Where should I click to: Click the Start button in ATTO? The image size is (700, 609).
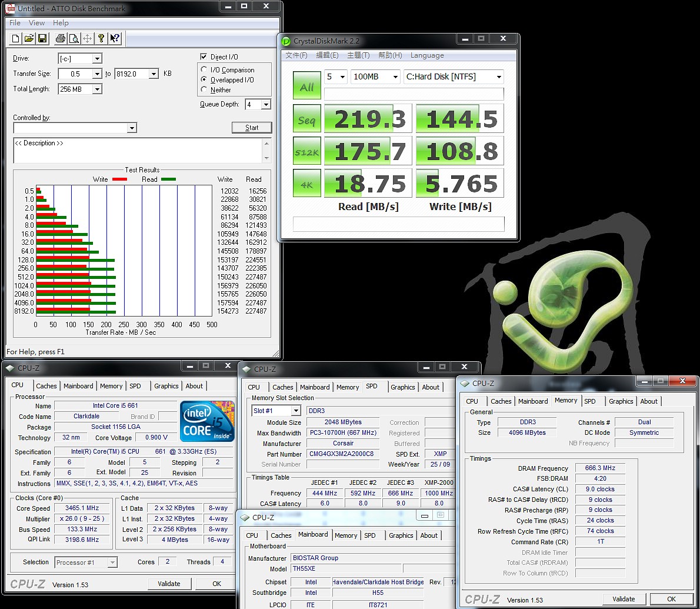coord(252,128)
